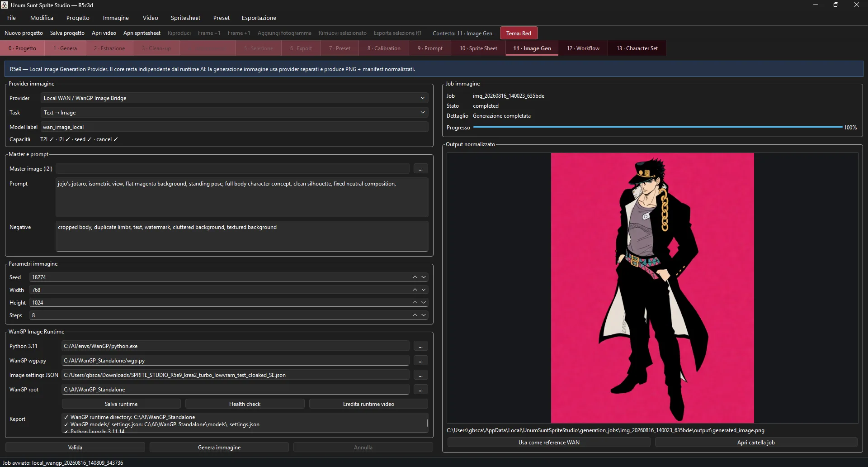Click the Seed number field
The image size is (868, 467).
220,277
